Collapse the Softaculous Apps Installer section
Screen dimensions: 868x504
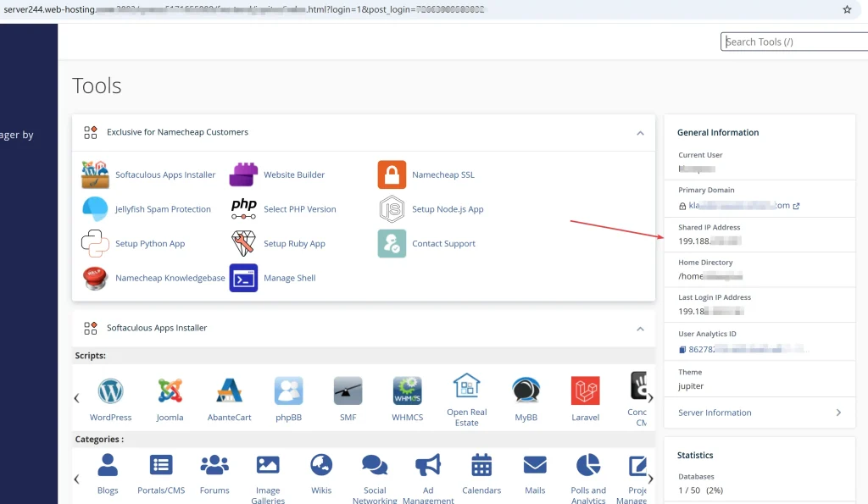click(x=640, y=330)
